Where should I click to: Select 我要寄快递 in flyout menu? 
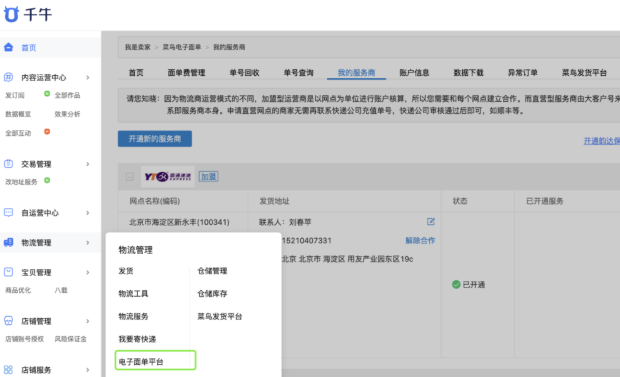pyautogui.click(x=137, y=339)
